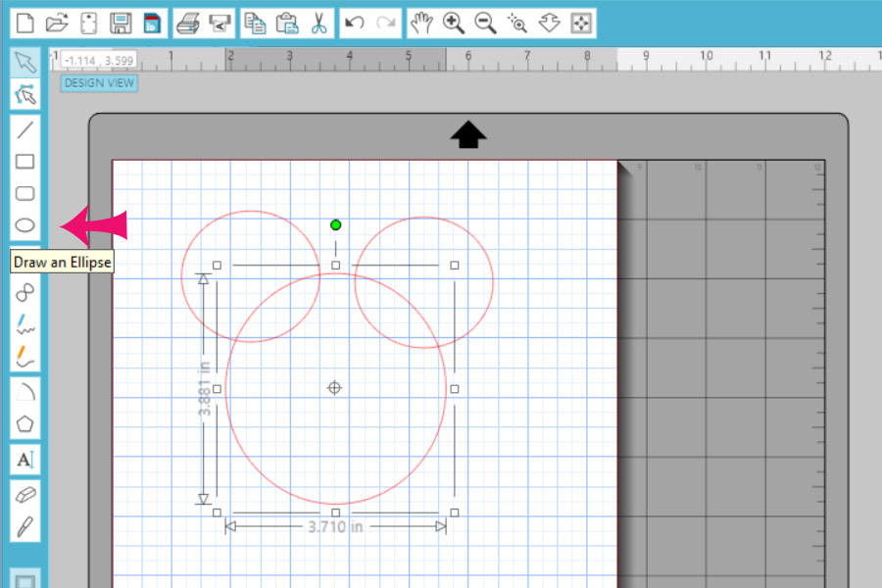Click the bottom-right selection handle
The image size is (882, 588).
click(455, 513)
